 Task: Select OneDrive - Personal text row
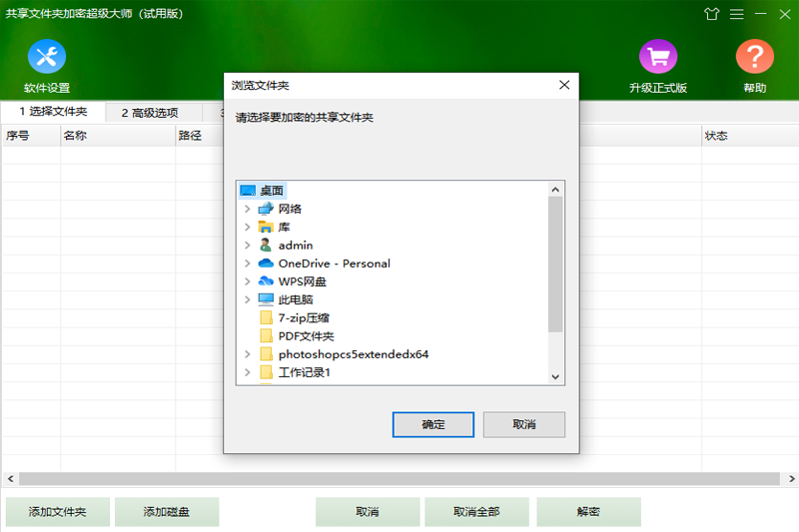335,264
